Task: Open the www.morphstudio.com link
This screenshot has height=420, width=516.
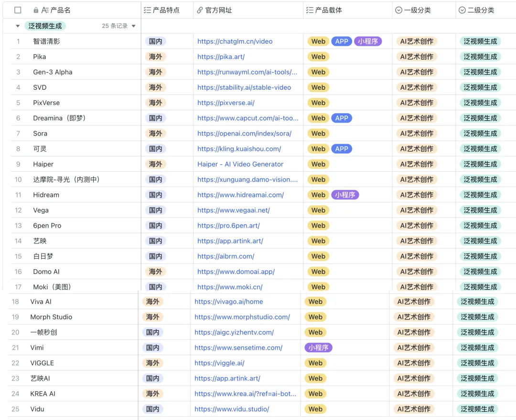Action: point(242,317)
